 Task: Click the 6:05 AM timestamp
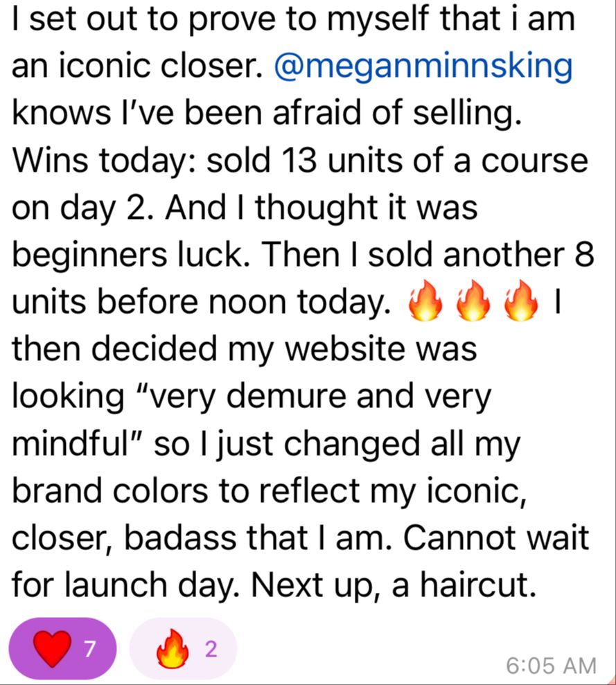click(x=551, y=666)
